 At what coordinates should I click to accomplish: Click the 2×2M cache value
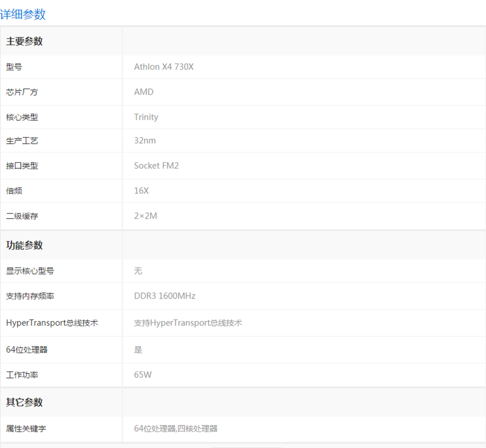145,215
